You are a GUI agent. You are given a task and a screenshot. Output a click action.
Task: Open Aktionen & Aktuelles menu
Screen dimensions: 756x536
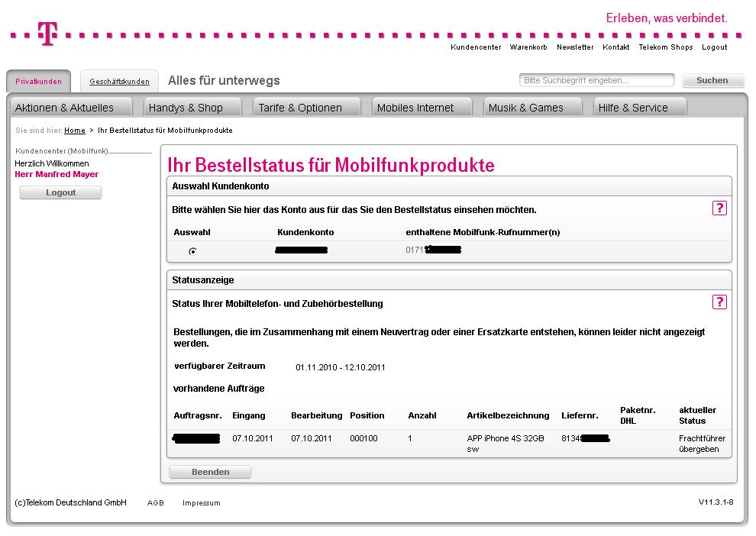click(64, 108)
